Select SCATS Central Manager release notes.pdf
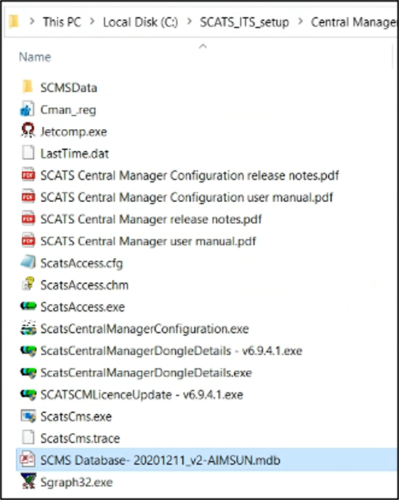 pos(151,219)
